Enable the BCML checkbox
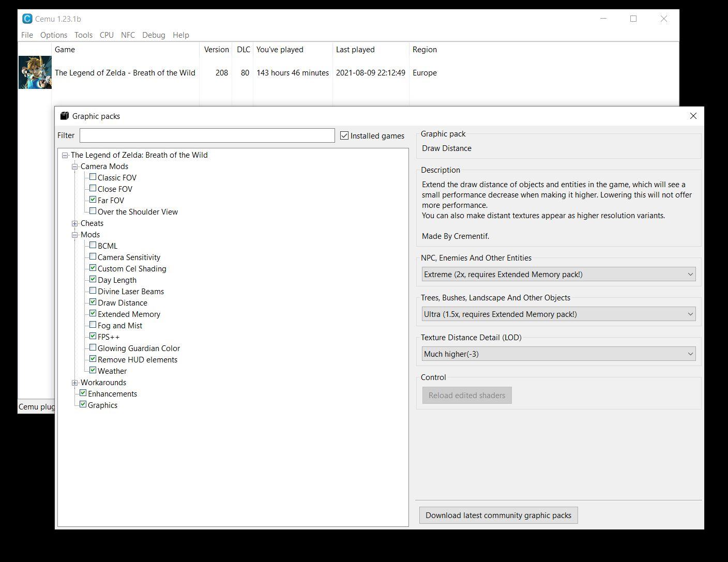 (93, 245)
